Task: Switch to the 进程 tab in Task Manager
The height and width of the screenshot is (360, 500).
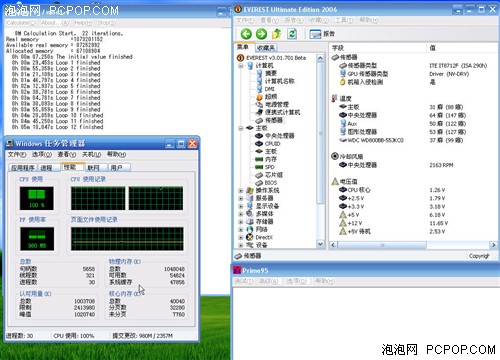Action: coord(46,168)
